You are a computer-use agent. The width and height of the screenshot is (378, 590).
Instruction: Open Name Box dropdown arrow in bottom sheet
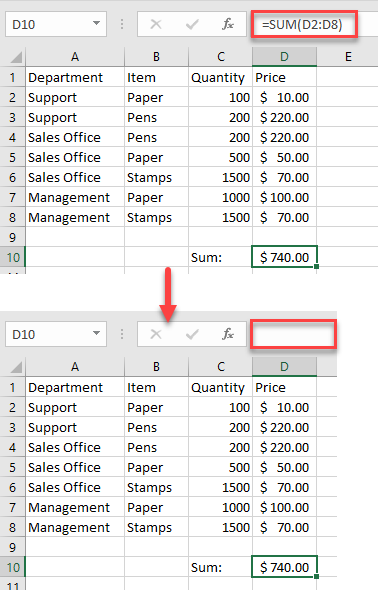[x=97, y=333]
